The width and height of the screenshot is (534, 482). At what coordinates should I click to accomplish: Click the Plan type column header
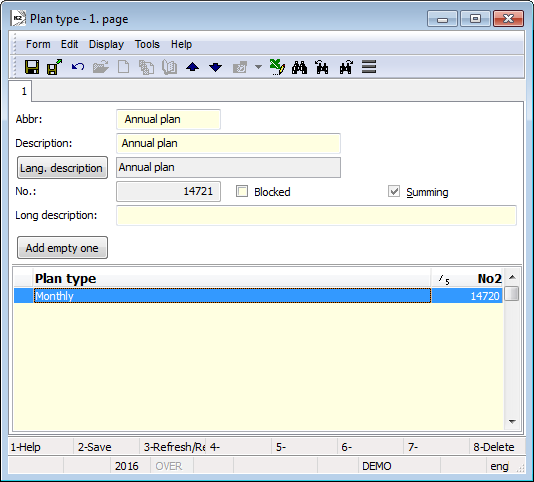point(232,279)
